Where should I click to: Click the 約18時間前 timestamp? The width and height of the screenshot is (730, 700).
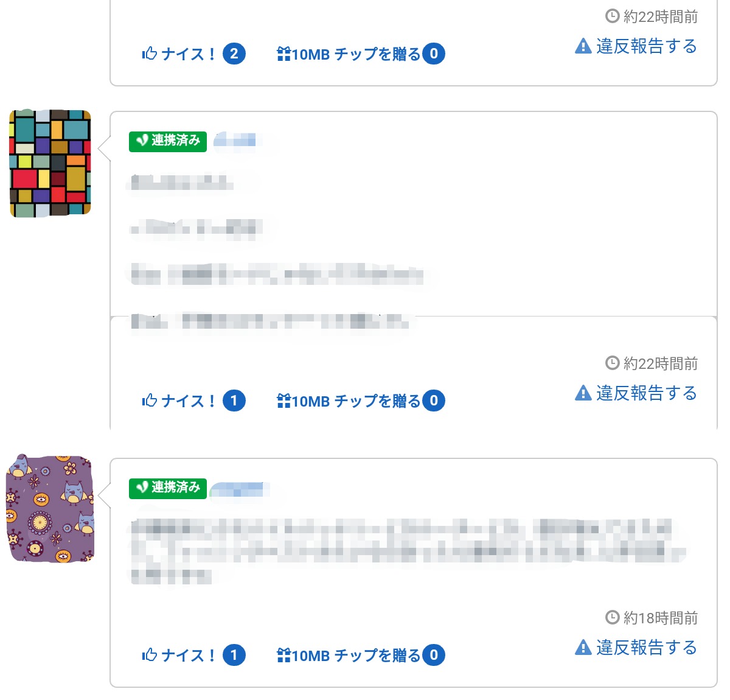[x=660, y=618]
